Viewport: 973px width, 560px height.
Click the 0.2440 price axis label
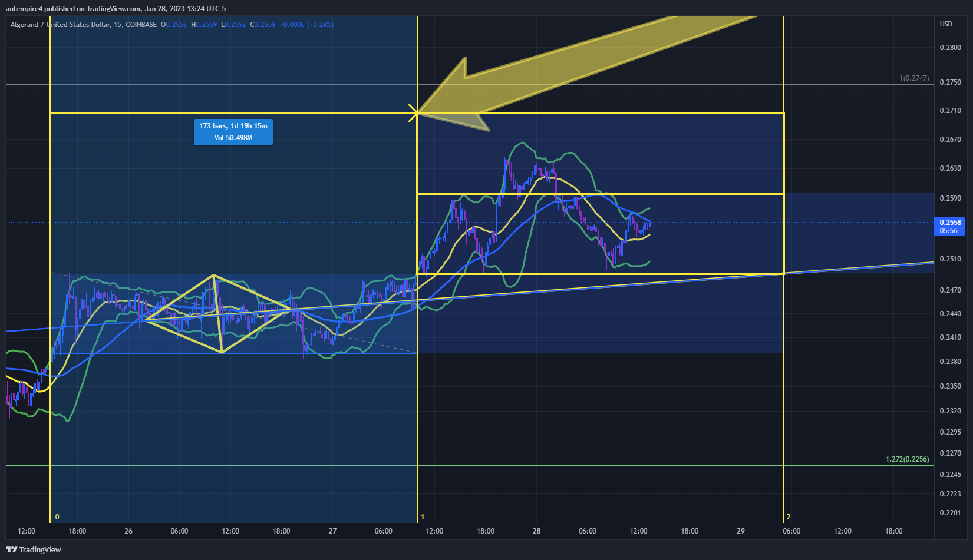(950, 314)
